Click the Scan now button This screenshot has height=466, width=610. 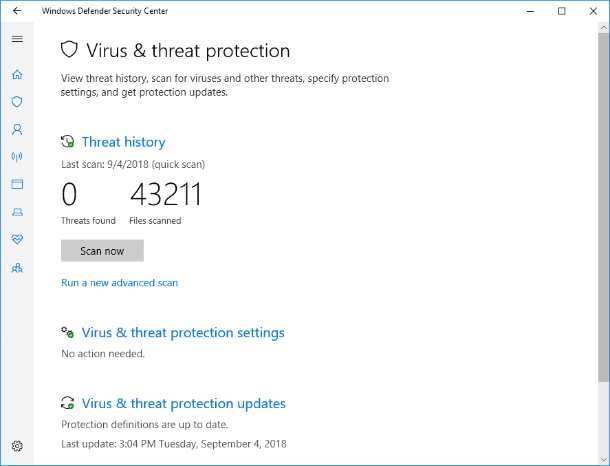point(102,251)
